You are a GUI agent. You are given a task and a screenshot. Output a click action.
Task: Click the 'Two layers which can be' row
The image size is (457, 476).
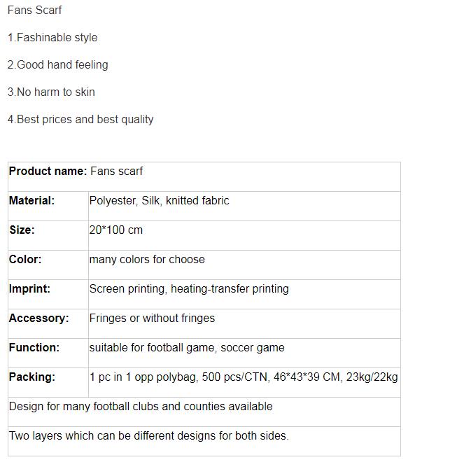204,441
